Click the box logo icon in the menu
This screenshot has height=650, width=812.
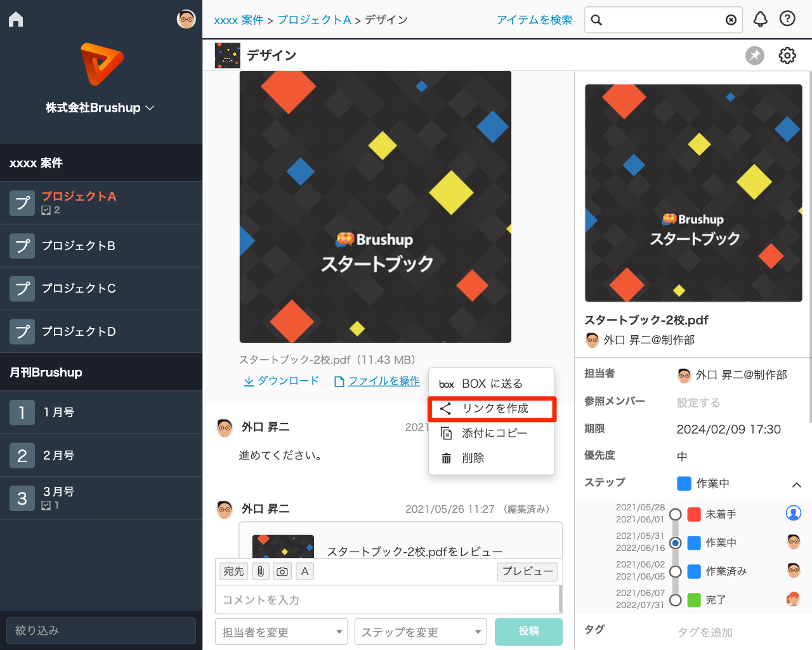click(x=447, y=384)
